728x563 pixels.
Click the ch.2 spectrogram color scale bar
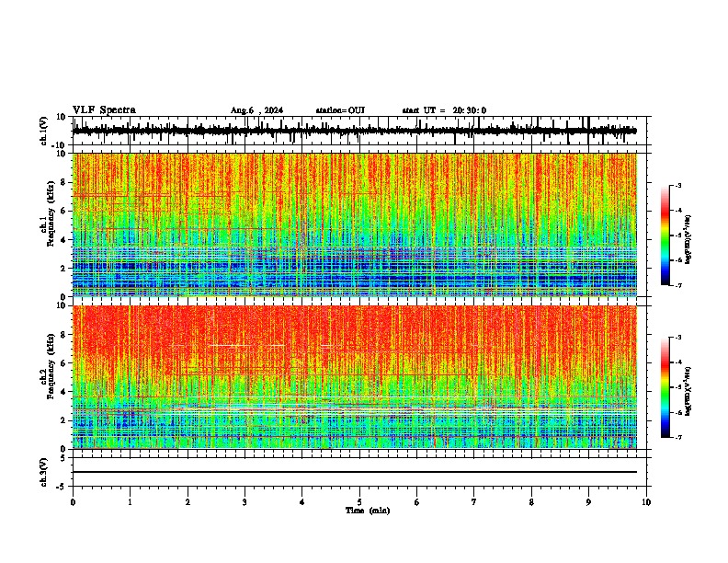tap(665, 387)
